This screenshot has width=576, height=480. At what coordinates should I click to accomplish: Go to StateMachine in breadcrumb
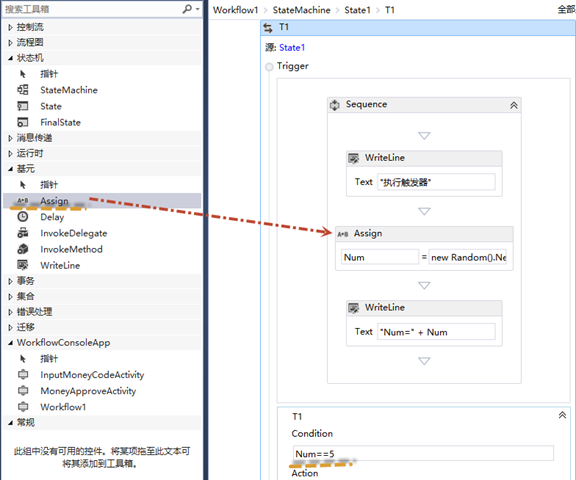(x=301, y=10)
